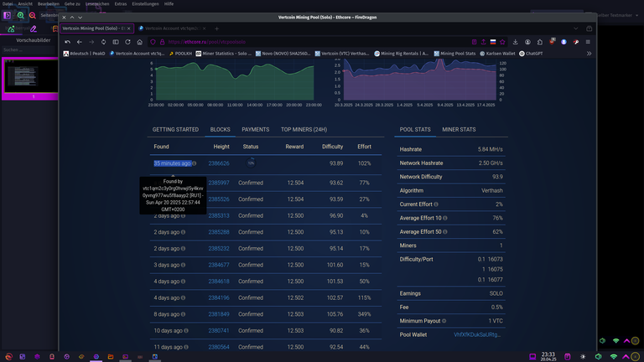Click the info icon next to 35 minutes ago
This screenshot has width=644, height=362.
195,163
